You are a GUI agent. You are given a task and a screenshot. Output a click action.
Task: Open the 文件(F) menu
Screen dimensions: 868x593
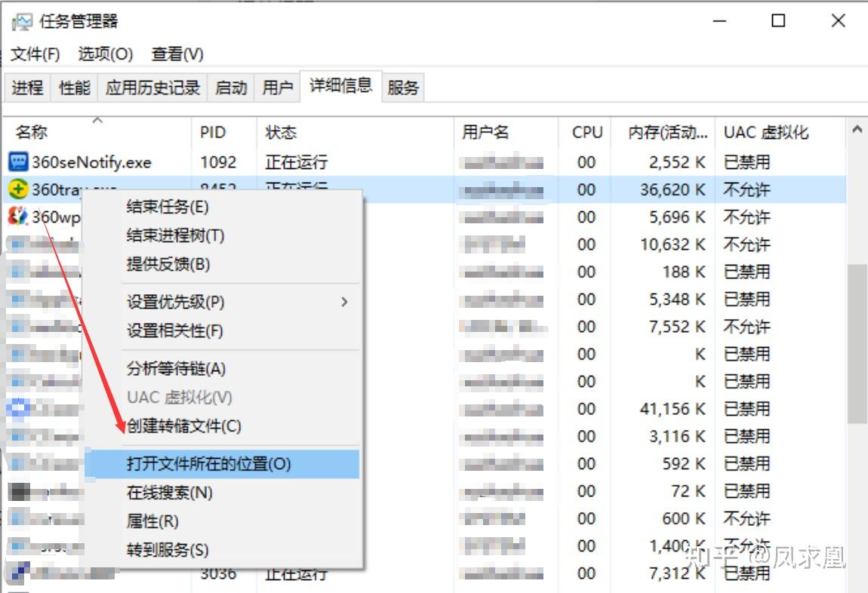coord(35,54)
